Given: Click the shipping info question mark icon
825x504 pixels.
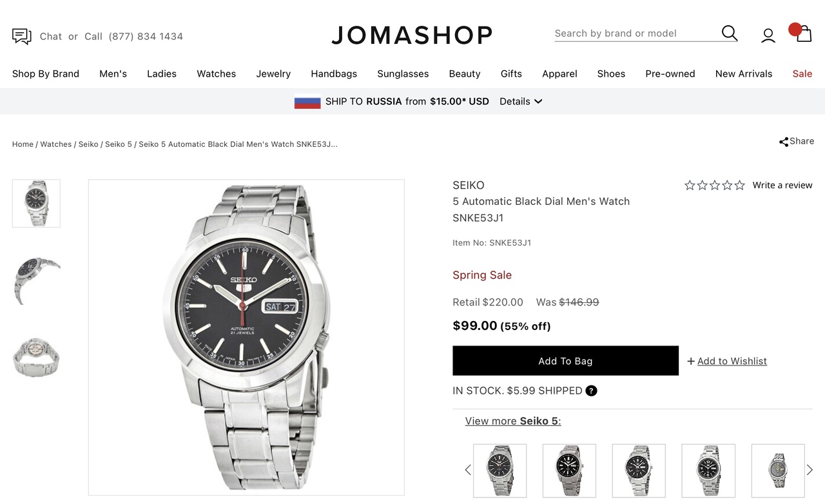Looking at the screenshot, I should 591,391.
